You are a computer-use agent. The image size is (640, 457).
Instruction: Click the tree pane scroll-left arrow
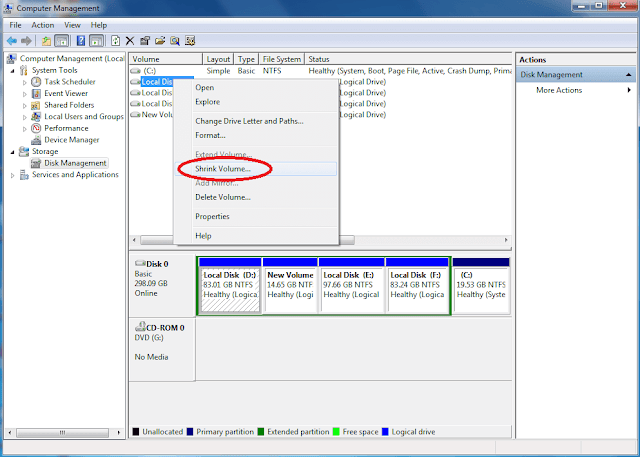point(10,433)
